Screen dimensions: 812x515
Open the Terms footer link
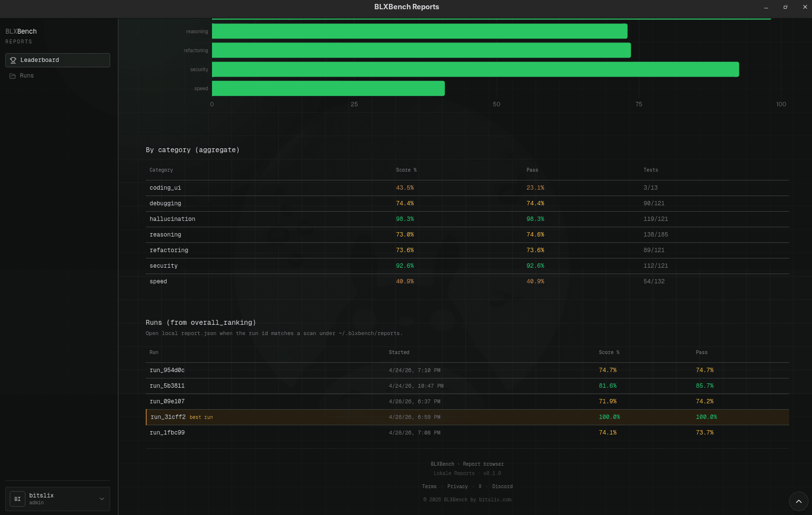(x=429, y=486)
